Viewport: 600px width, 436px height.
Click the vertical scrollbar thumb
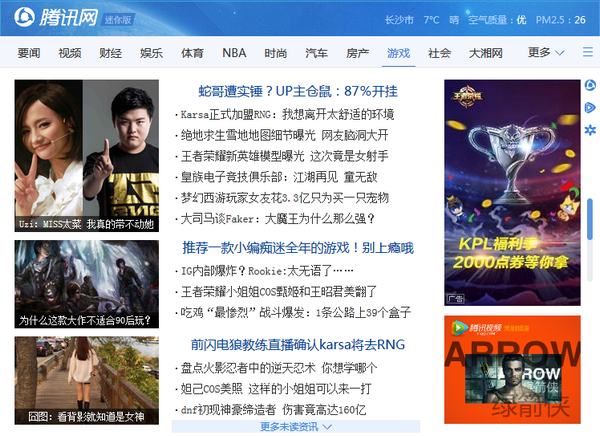coord(590,219)
